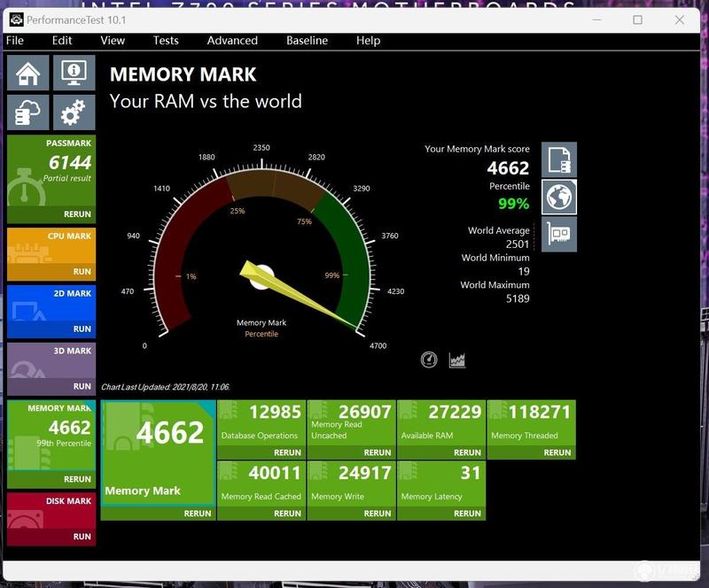The width and height of the screenshot is (709, 588).
Task: Click the MEMORY MARK heading
Action: coord(183,74)
